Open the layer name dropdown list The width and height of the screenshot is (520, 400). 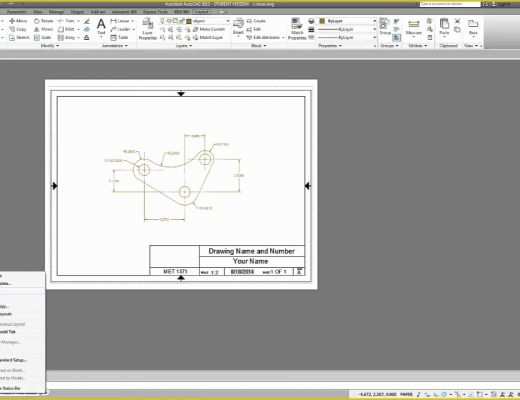(x=228, y=21)
